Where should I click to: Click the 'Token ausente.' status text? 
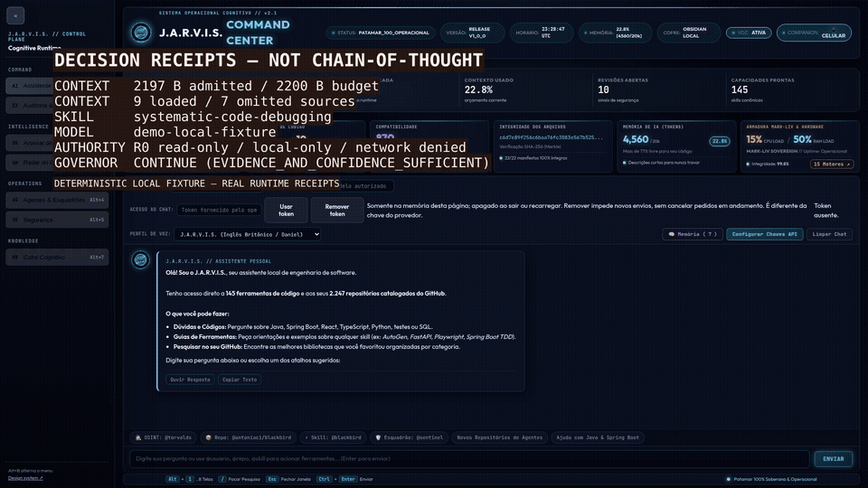tap(826, 211)
